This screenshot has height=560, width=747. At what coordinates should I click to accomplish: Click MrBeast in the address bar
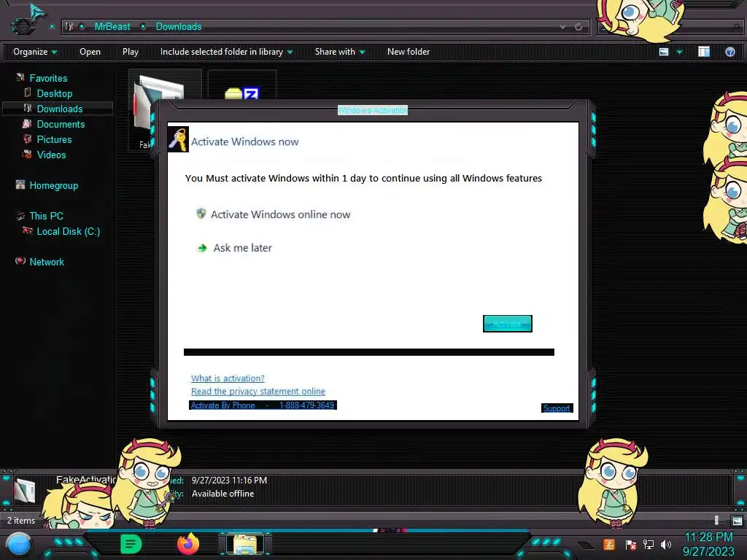(x=112, y=27)
